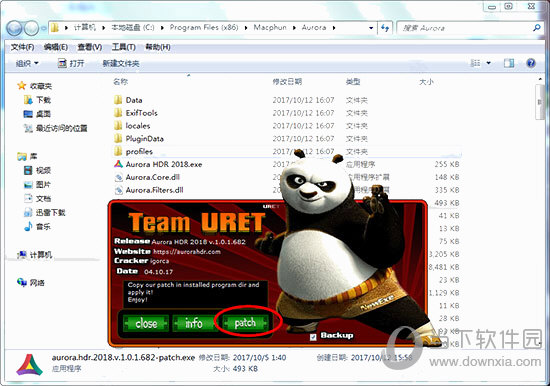
Task: Open the 工具(T) menu
Action: click(123, 47)
